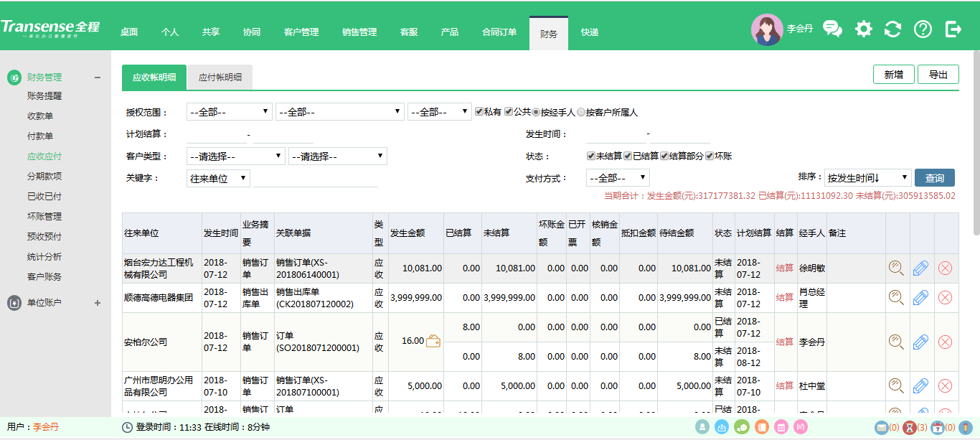980x440 pixels.
Task: Select the 应收帐明细 tab
Action: (x=154, y=78)
